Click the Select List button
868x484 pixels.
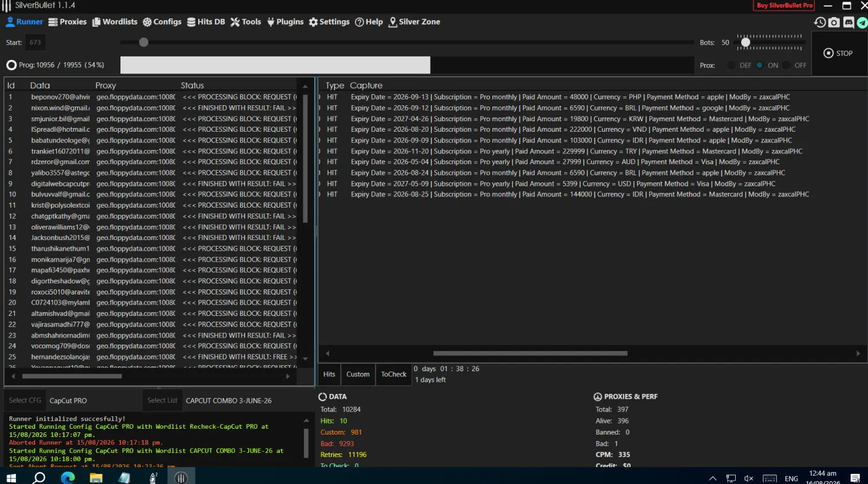(162, 400)
